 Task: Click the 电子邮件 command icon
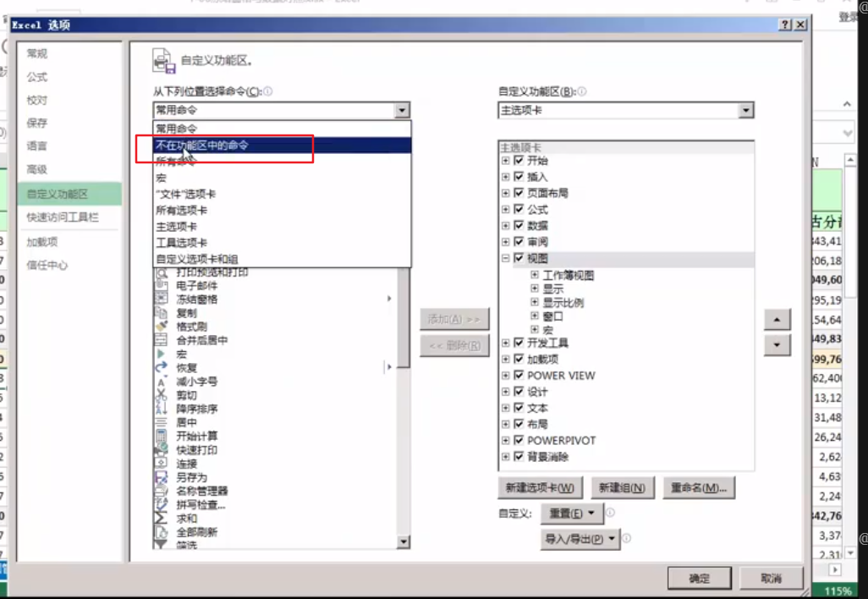click(x=163, y=285)
